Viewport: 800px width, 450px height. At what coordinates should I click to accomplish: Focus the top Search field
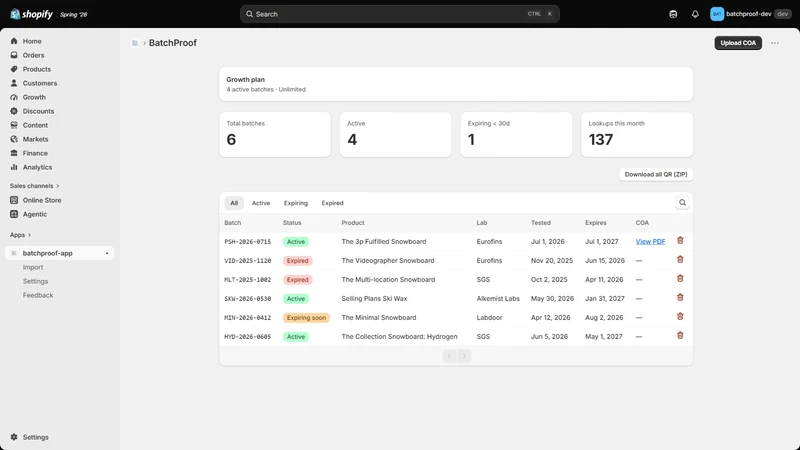399,14
